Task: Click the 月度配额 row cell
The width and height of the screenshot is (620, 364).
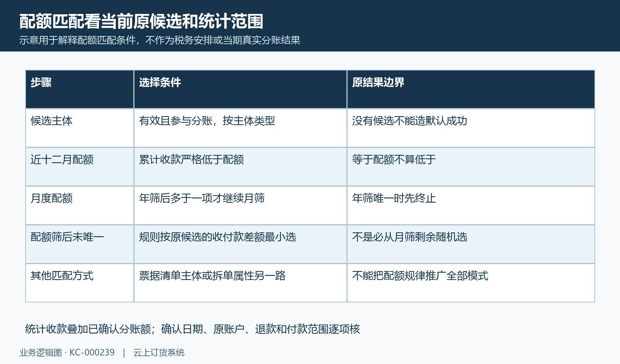Action: (79, 205)
